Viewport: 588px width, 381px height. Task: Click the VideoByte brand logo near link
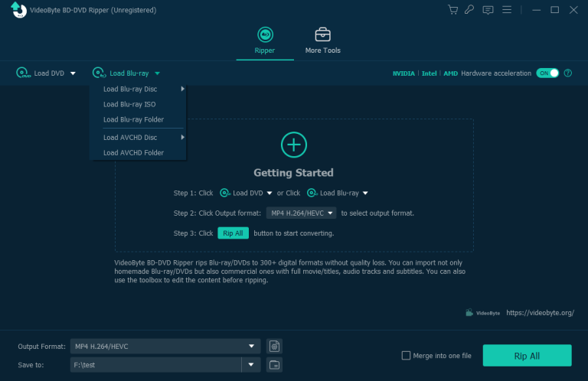482,313
